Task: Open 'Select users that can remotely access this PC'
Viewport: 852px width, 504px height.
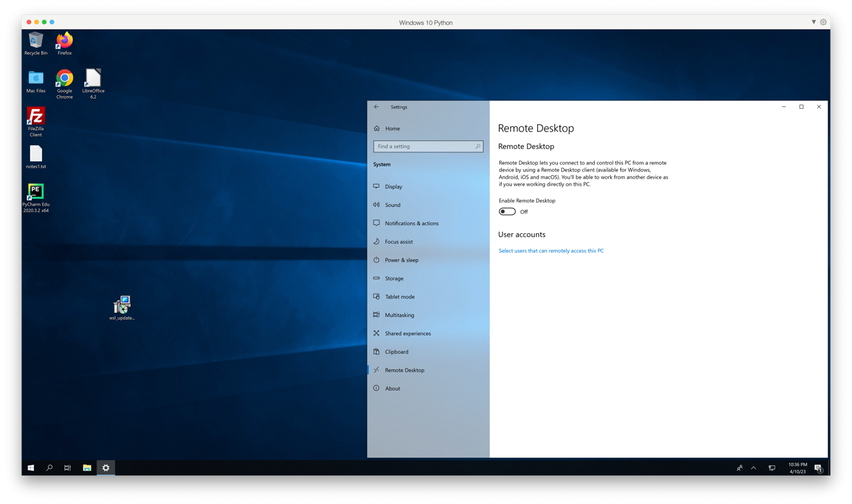Action: pos(551,251)
